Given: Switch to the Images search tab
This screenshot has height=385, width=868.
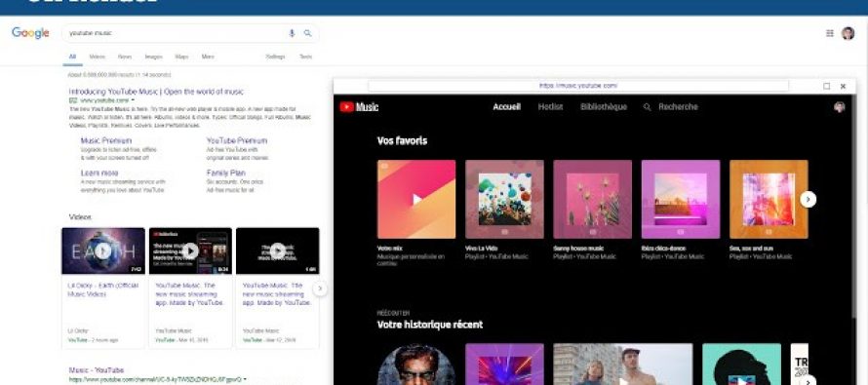Looking at the screenshot, I should click(x=153, y=57).
